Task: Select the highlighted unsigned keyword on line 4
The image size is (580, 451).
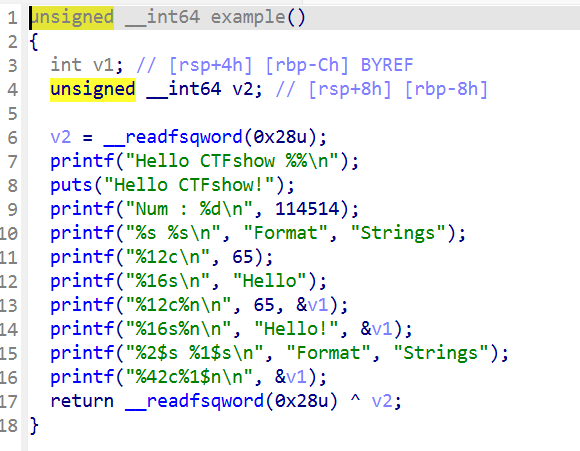Action: pos(93,90)
